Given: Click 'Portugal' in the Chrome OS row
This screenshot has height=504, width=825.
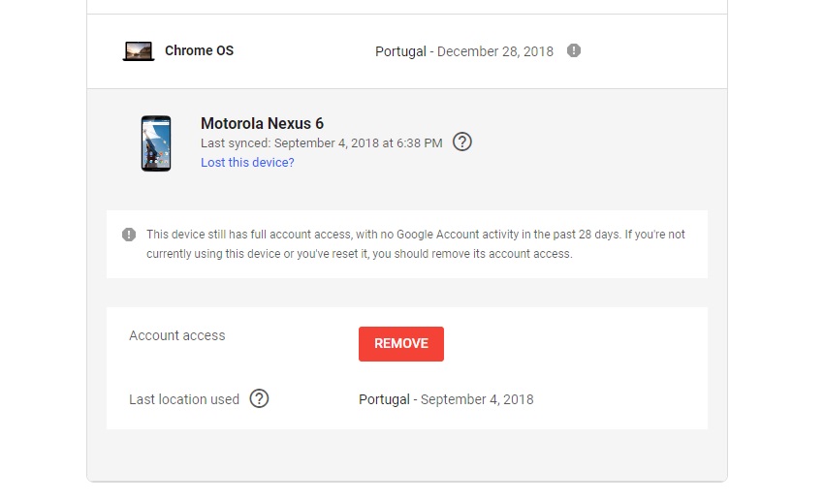Looking at the screenshot, I should (400, 51).
